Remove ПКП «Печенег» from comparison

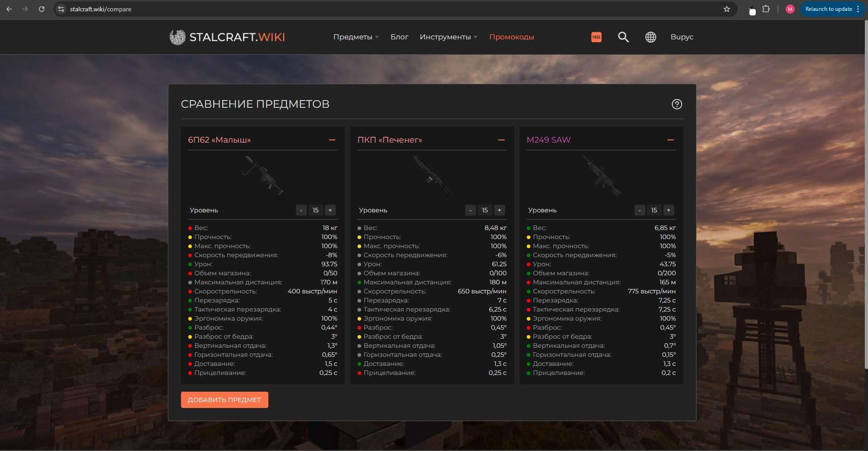[x=501, y=140]
